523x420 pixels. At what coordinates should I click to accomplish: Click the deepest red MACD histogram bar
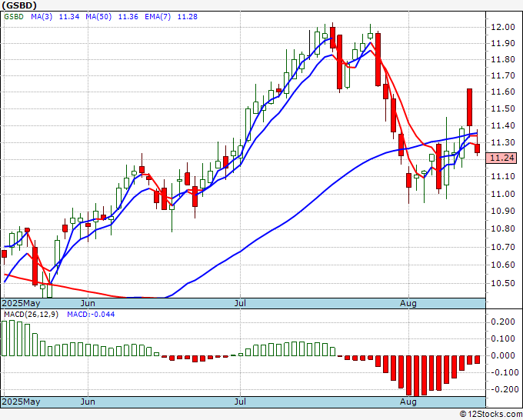(416, 376)
